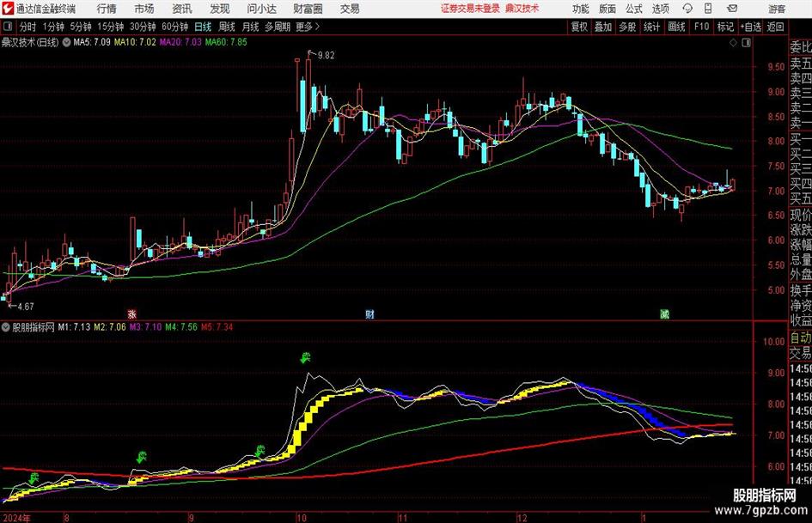Click the 自动 label in side panel
Image resolution: width=812 pixels, height=523 pixels.
point(801,338)
